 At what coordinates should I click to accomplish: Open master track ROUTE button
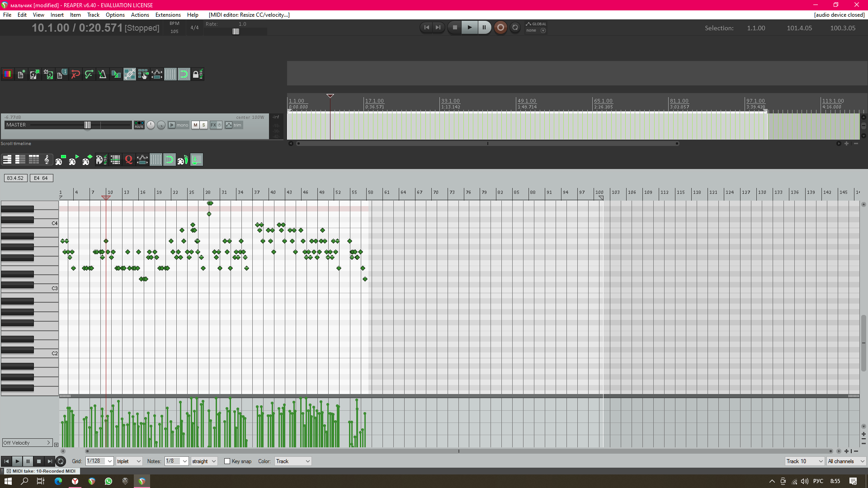coord(139,125)
